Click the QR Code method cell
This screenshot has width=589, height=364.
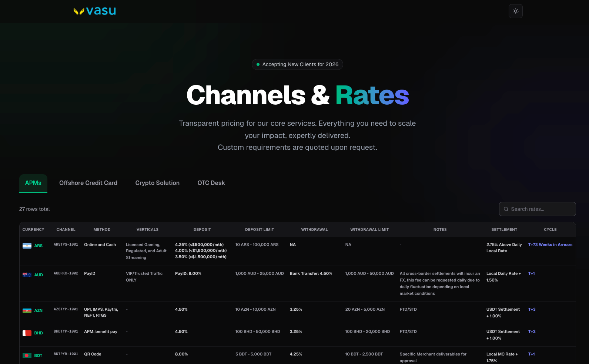click(x=93, y=354)
